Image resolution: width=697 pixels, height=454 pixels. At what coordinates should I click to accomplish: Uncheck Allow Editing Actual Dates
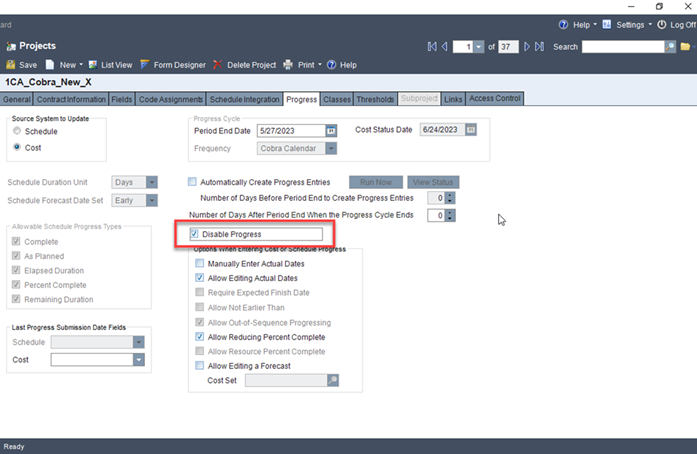200,278
